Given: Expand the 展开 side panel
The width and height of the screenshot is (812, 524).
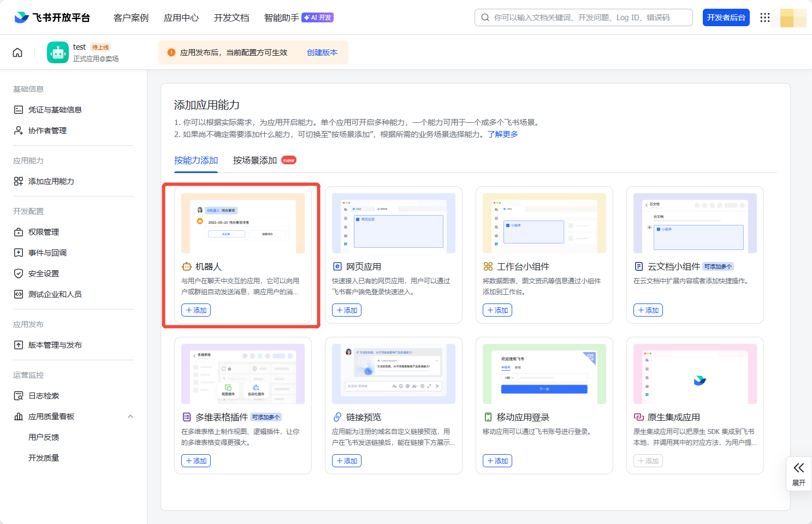Looking at the screenshot, I should [x=798, y=474].
